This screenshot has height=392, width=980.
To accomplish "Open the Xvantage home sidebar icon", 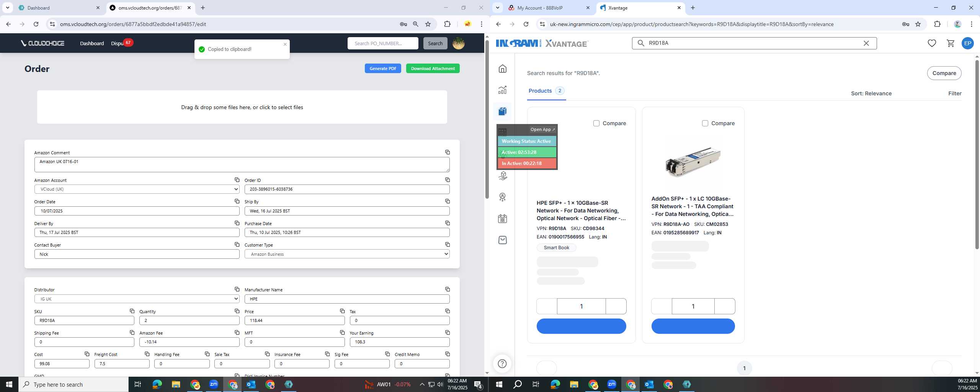I will (x=502, y=69).
